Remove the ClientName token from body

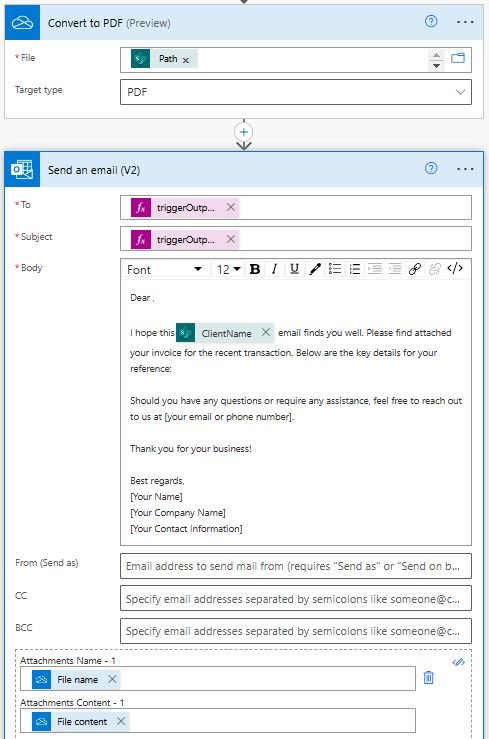click(266, 332)
